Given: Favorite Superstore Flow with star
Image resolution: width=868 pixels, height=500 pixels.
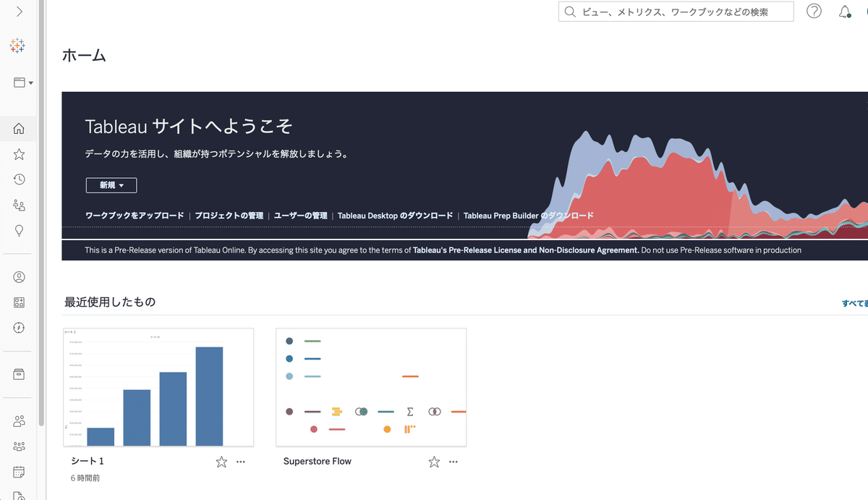Looking at the screenshot, I should pyautogui.click(x=434, y=462).
